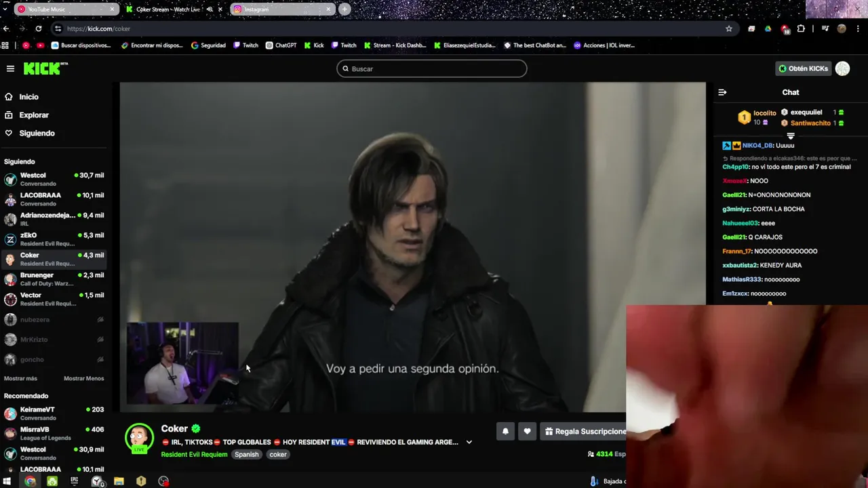Click the Spanish language tag
This screenshot has width=868, height=488.
click(x=247, y=454)
